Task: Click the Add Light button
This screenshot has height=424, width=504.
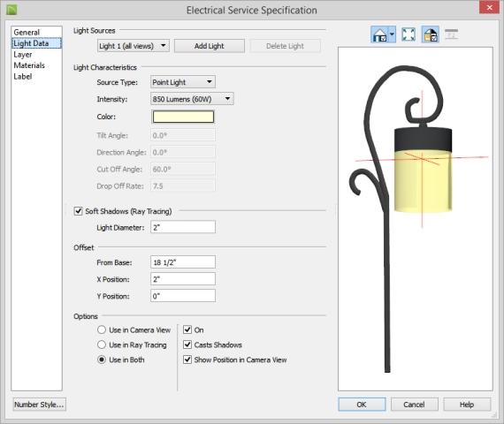Action: (x=210, y=46)
